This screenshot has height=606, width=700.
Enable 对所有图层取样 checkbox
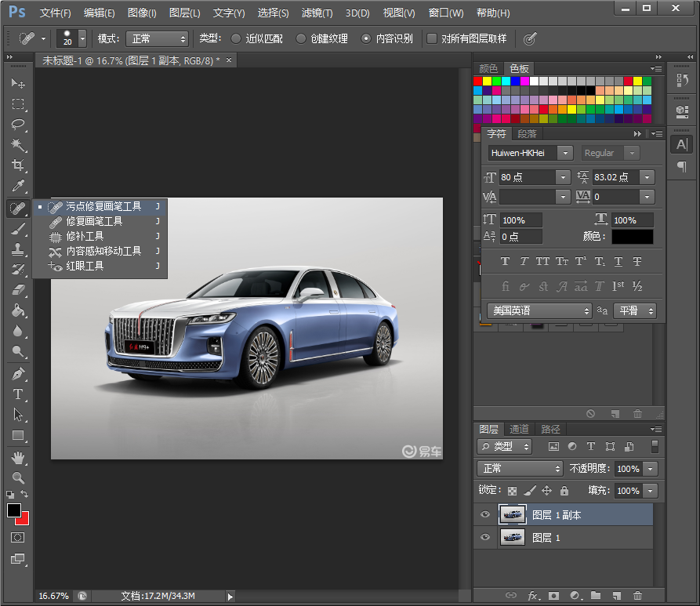(x=432, y=38)
